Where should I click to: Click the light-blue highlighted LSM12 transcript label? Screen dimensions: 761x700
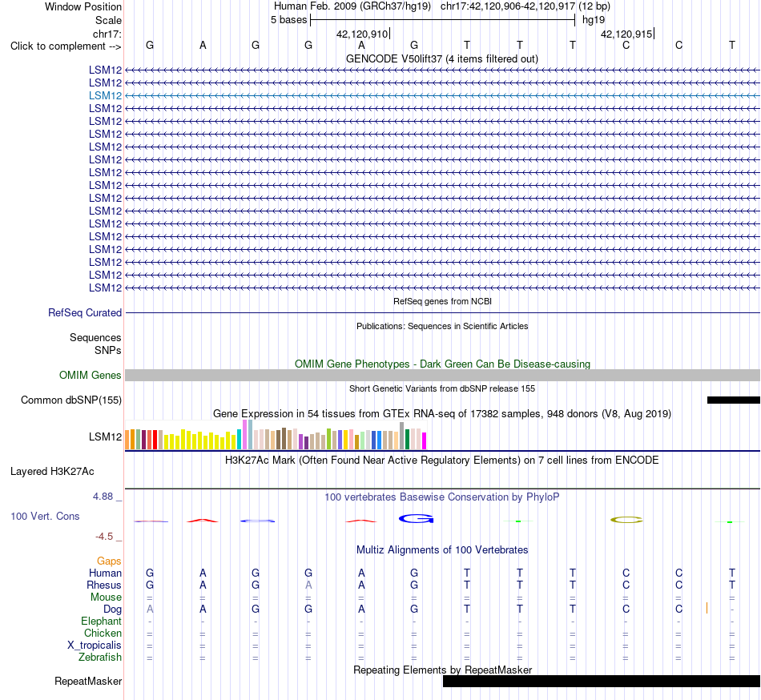click(x=105, y=95)
